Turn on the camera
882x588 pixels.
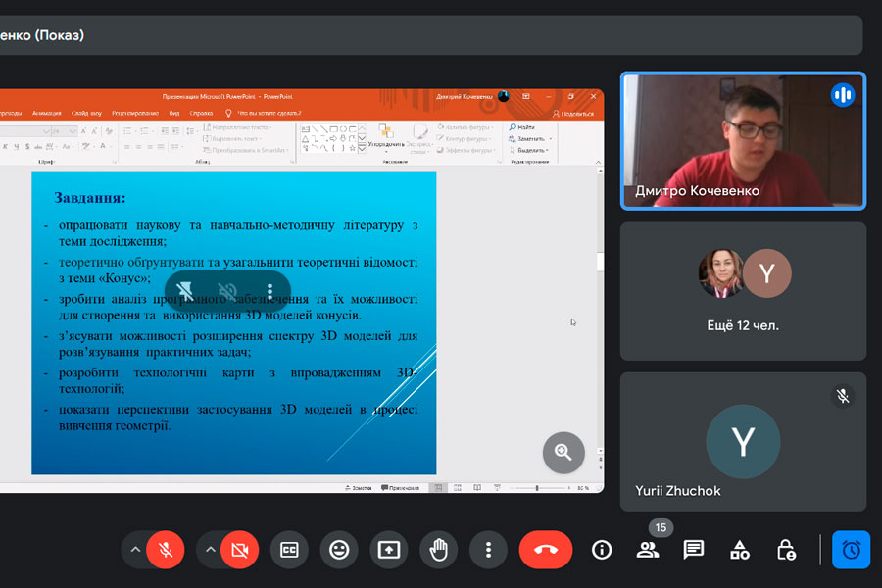[x=239, y=550]
